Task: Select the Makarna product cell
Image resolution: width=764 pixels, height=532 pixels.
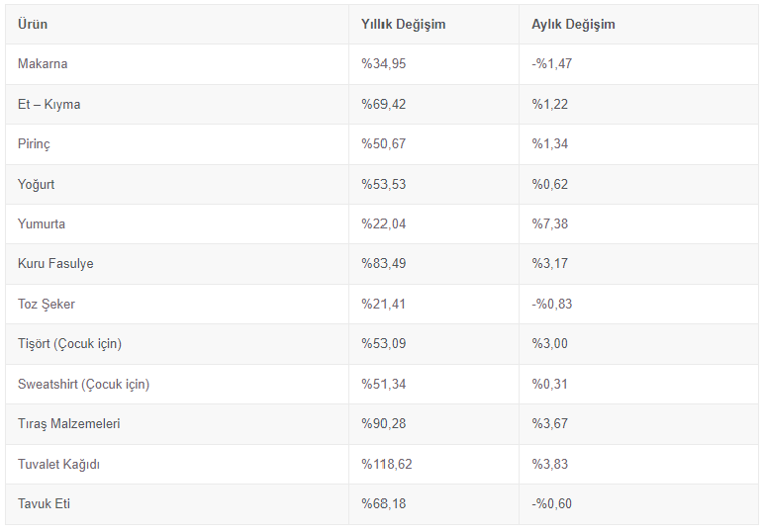Action: coord(43,64)
